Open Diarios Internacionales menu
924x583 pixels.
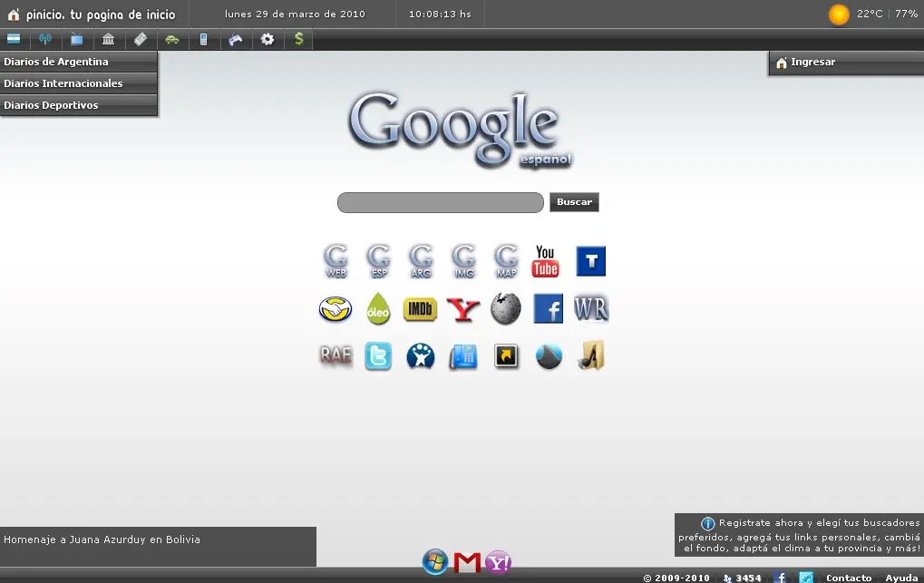[x=79, y=83]
